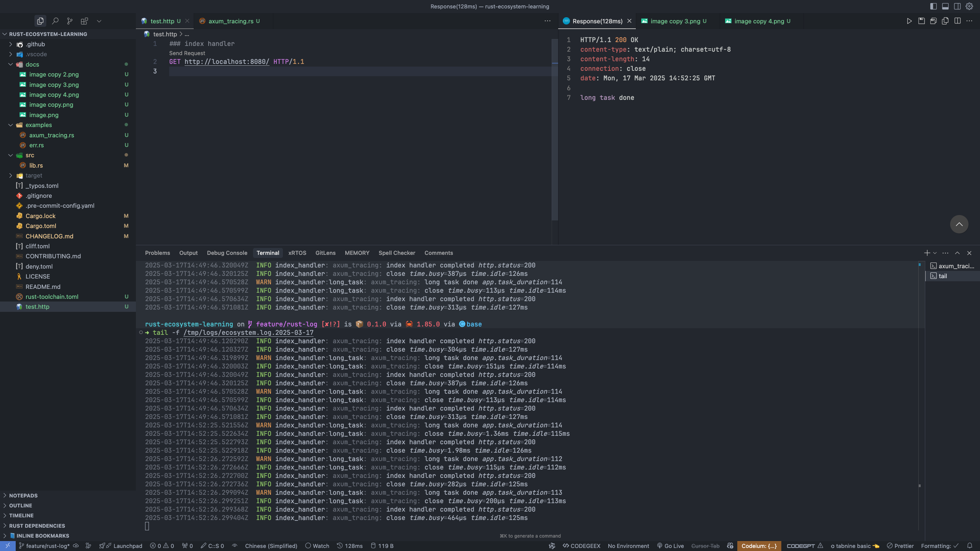This screenshot has width=980, height=551.
Task: Open more actions for response editor
Action: click(x=969, y=21)
